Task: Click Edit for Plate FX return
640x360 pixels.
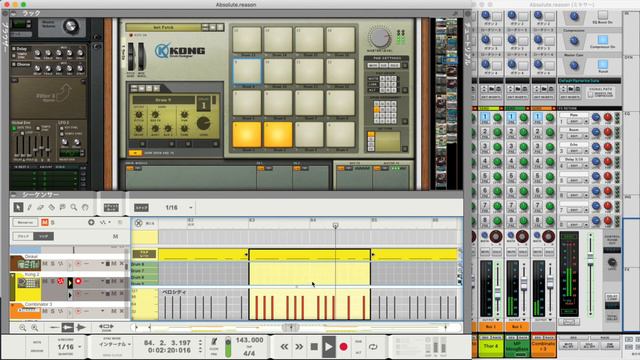Action: click(x=574, y=122)
